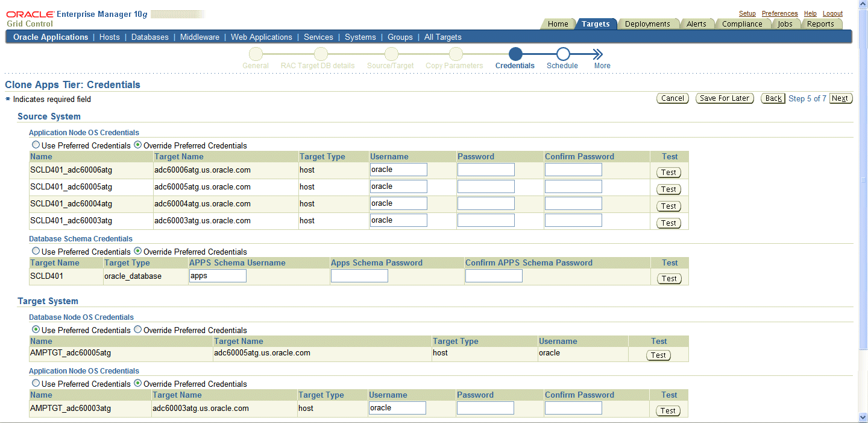The height and width of the screenshot is (423, 868).
Task: Click Password field for SCLD401_adc60006atg
Action: [x=486, y=170]
